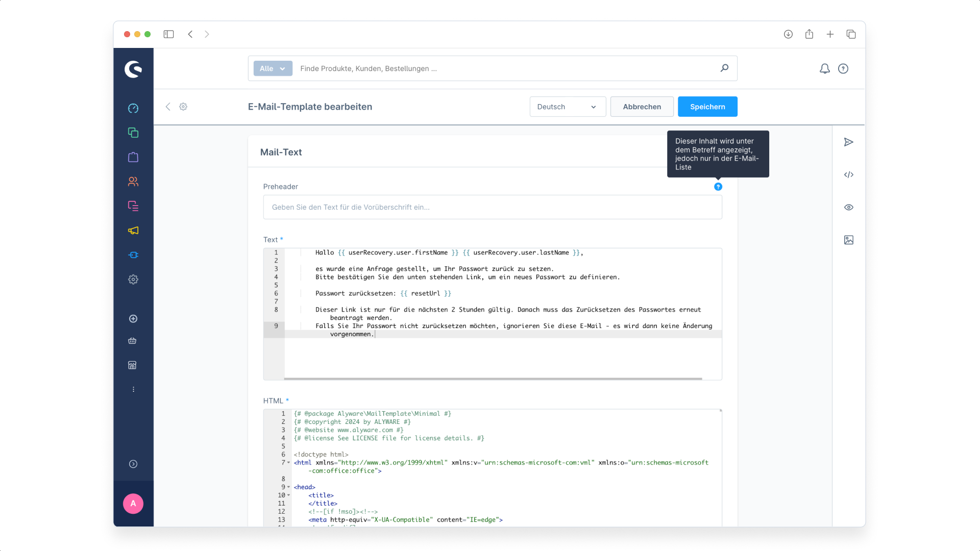Open the help question mark icon
This screenshot has width=980, height=551.
(843, 68)
